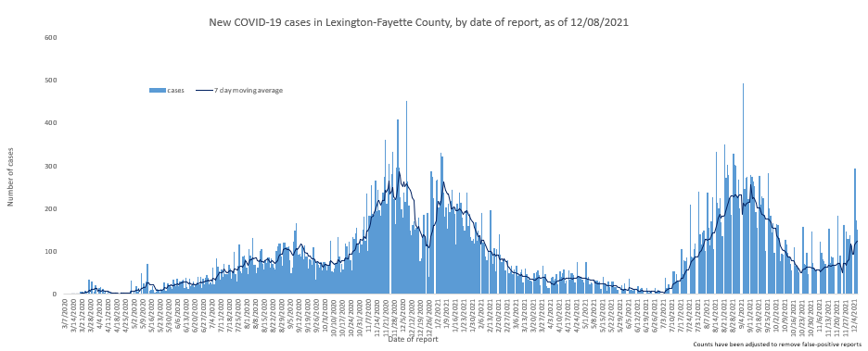Click the 3/7/2020 date label
Viewport: 868px width, 351px height.
66,313
